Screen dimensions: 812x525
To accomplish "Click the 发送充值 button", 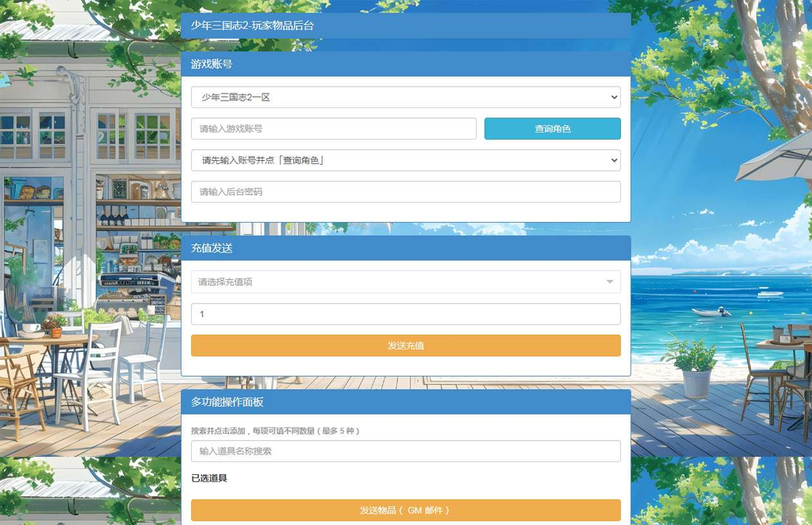I will click(x=405, y=345).
